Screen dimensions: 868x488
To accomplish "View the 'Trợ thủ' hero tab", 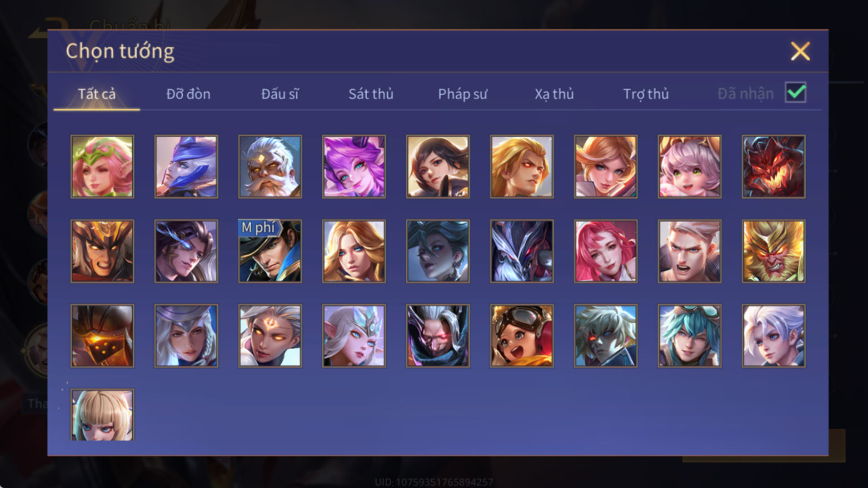I will coord(646,94).
